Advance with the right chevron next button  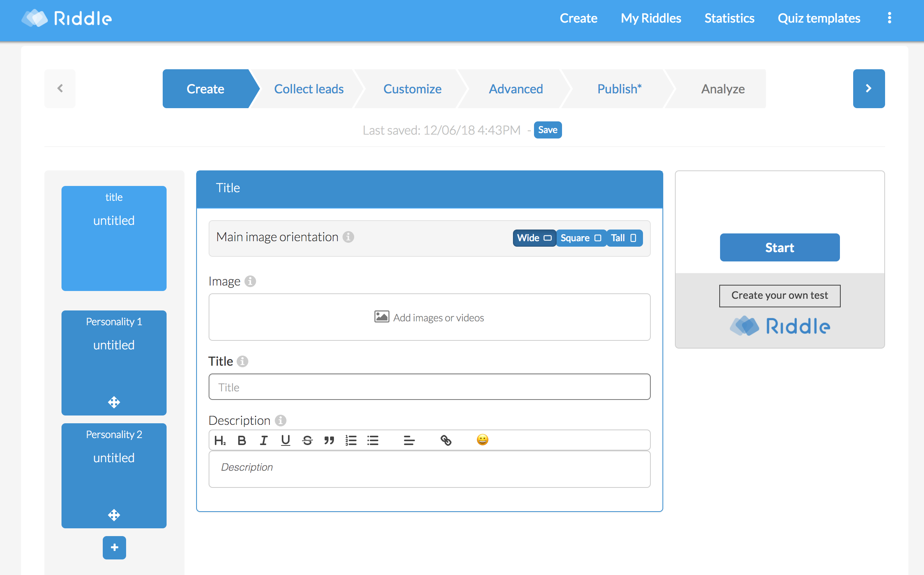click(869, 88)
